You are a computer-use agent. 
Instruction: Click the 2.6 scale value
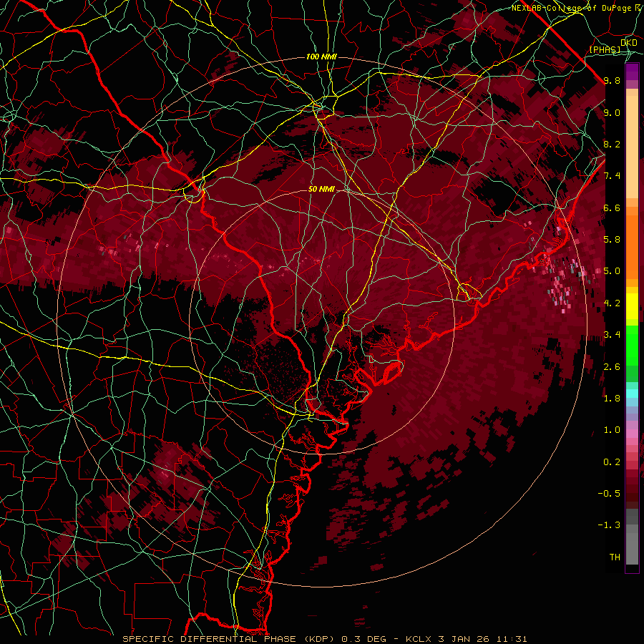pyautogui.click(x=612, y=366)
